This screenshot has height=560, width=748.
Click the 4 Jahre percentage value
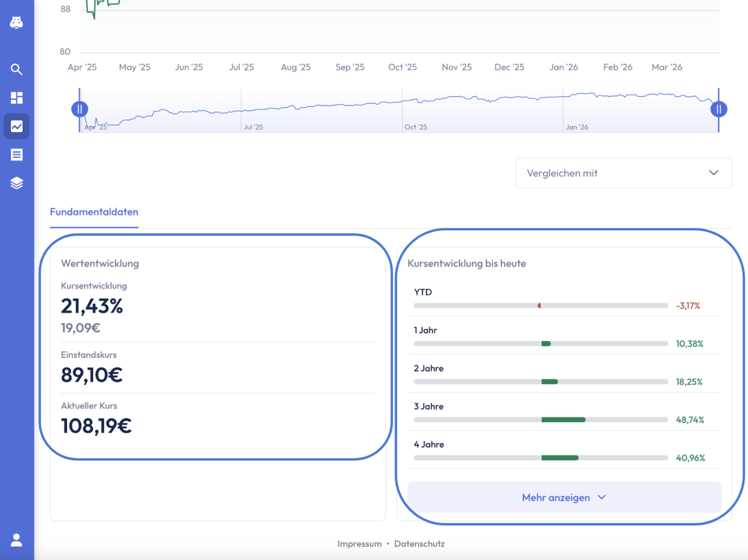pyautogui.click(x=690, y=458)
